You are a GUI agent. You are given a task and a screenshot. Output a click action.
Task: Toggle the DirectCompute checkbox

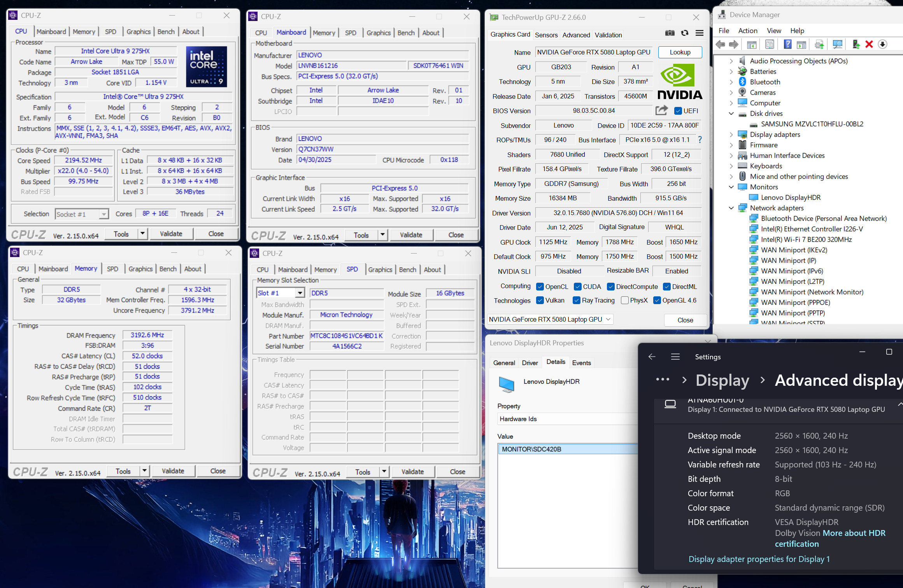(610, 287)
